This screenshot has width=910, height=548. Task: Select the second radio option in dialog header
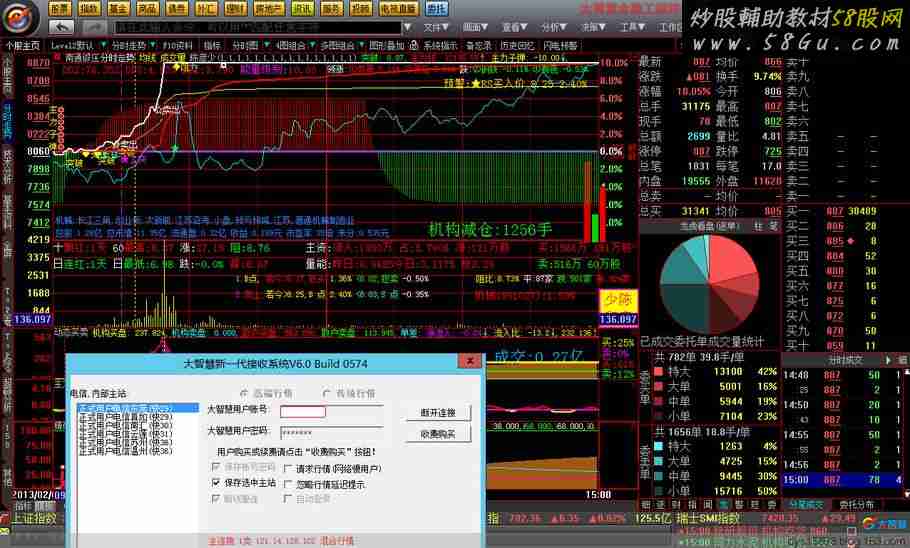[327, 393]
